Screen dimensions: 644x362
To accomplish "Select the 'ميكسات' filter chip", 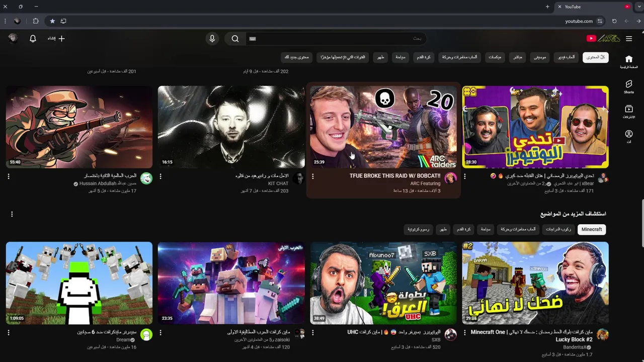I will (x=495, y=57).
